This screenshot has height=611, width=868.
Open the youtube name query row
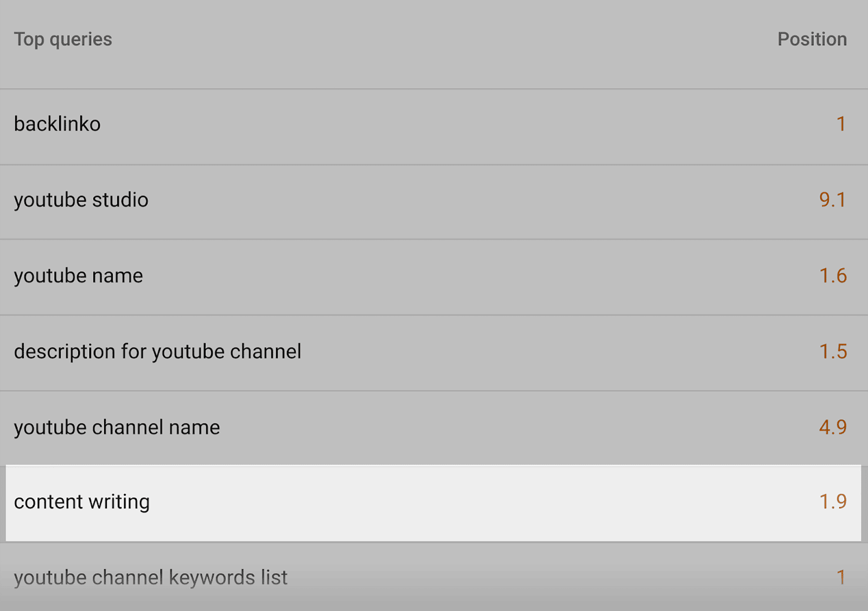pyautogui.click(x=78, y=276)
